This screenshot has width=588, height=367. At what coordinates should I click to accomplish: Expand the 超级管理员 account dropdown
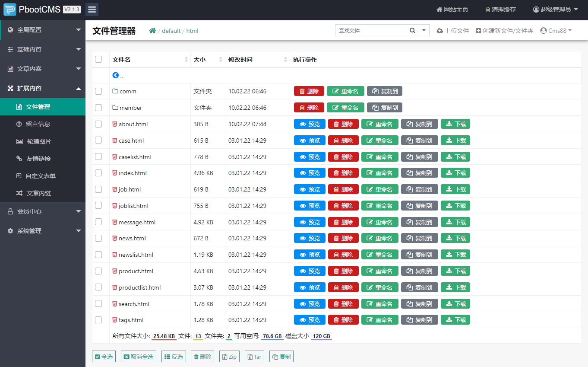[x=556, y=9]
